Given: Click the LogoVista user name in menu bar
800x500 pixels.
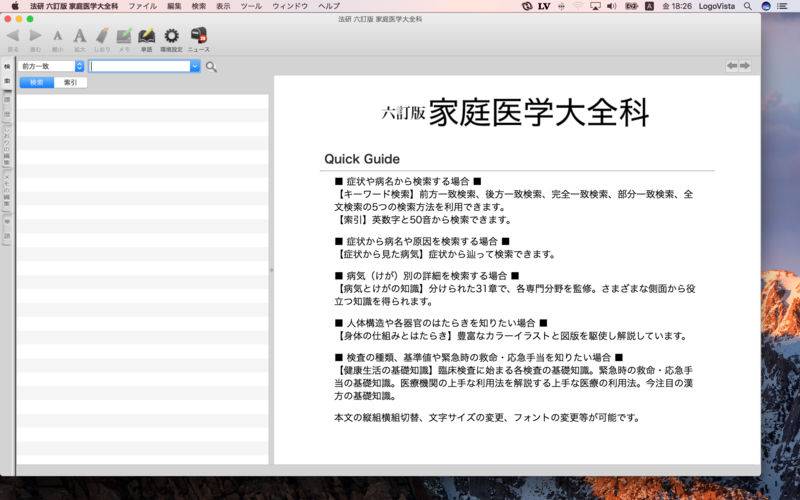Looking at the screenshot, I should pyautogui.click(x=716, y=6).
